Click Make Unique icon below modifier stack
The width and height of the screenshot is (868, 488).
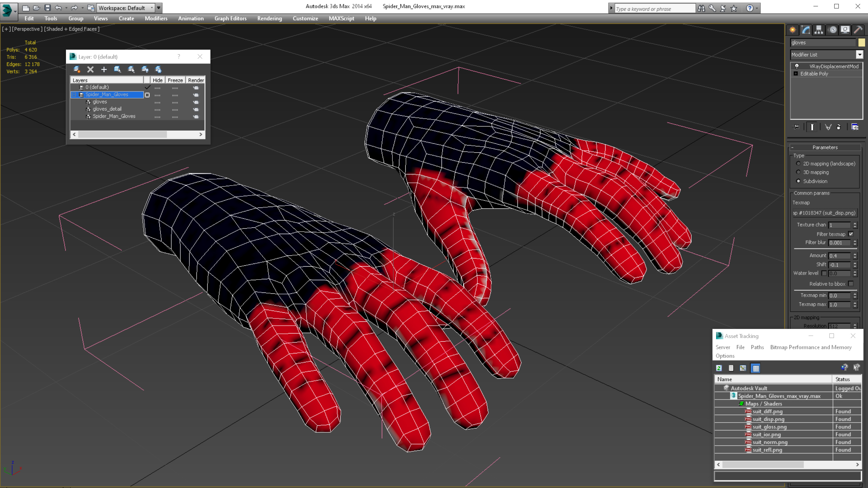(828, 127)
